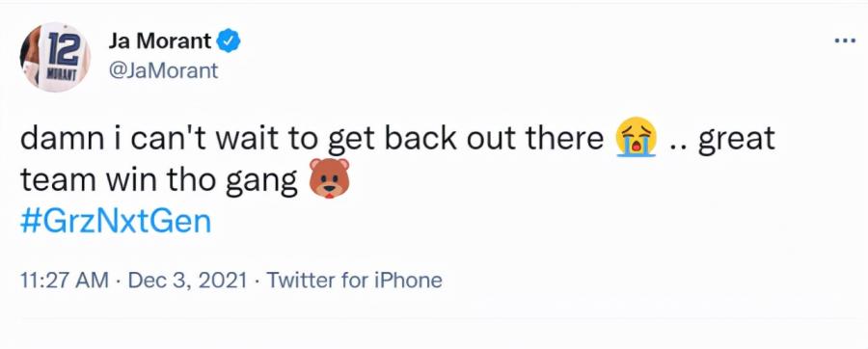Click the word wait in the tweet
Screen dimensions: 868x349
coord(253,138)
